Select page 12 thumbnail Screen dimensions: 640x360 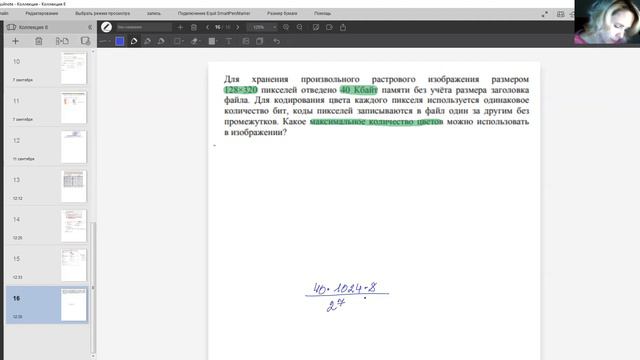click(x=74, y=147)
